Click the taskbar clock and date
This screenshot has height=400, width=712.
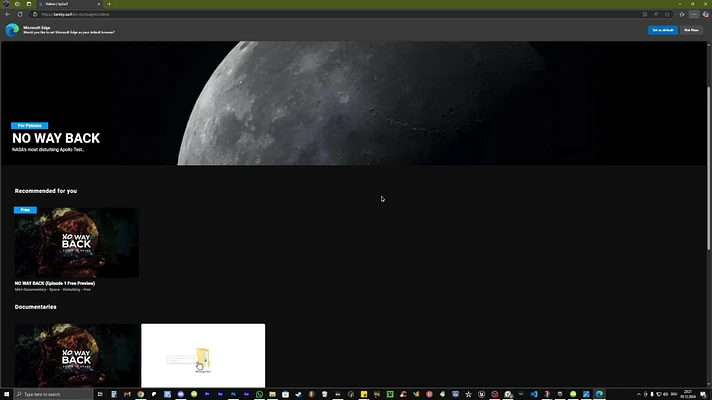click(687, 394)
